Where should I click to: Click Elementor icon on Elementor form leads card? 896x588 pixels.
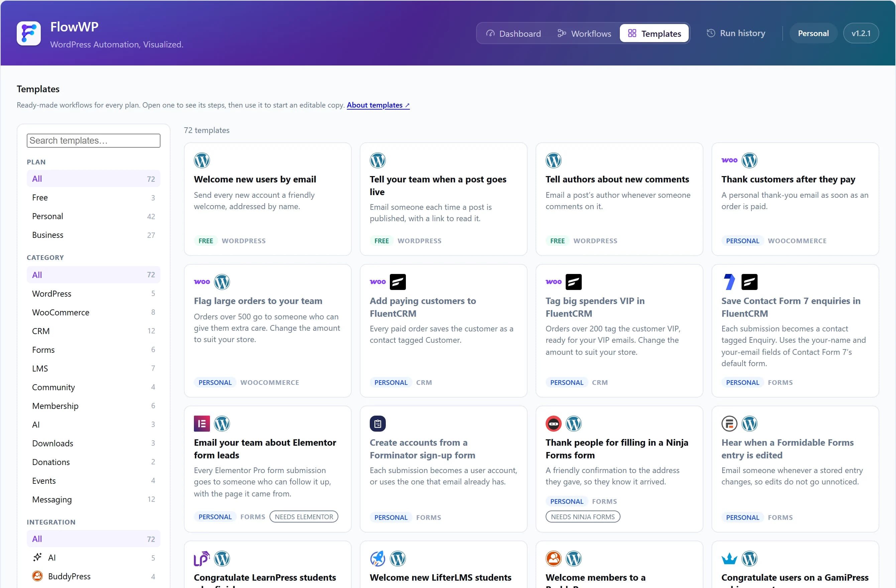click(202, 424)
